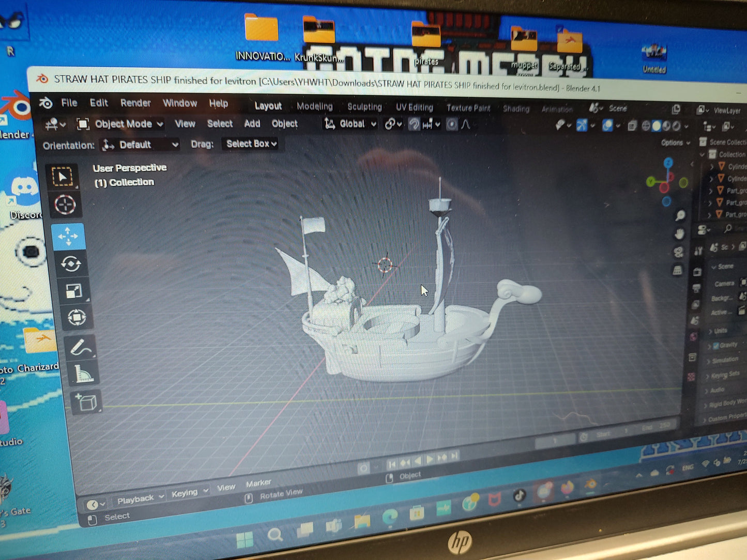Switch to the UV Editing workspace tab
The width and height of the screenshot is (747, 560).
[414, 107]
